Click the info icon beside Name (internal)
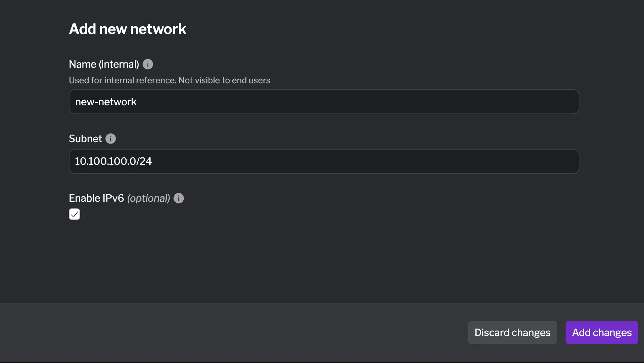 (x=148, y=64)
